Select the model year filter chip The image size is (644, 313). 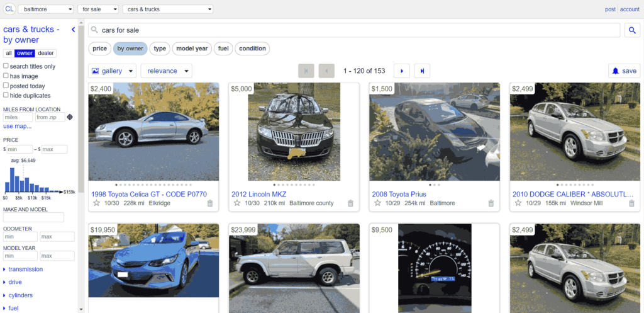coord(192,48)
